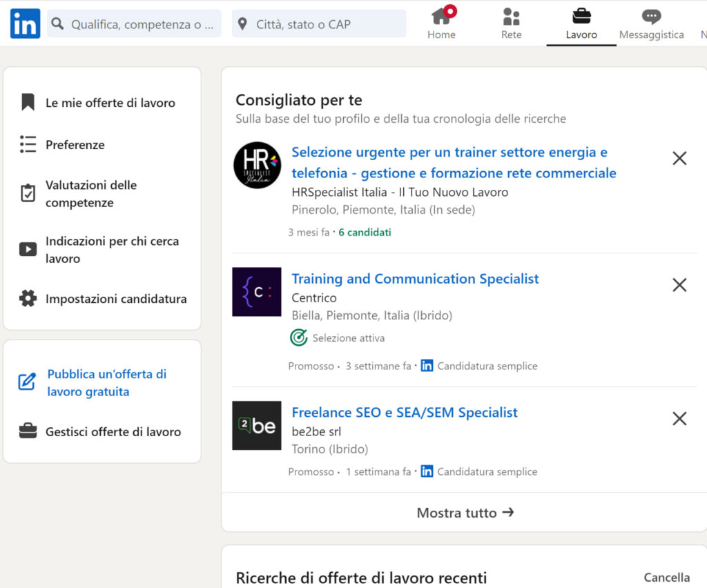This screenshot has height=588, width=707.
Task: Switch to the Lavoro tab
Action: point(581,23)
